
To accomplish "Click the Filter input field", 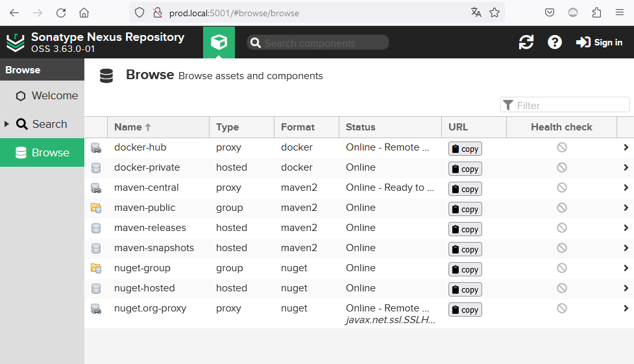I will (x=565, y=105).
